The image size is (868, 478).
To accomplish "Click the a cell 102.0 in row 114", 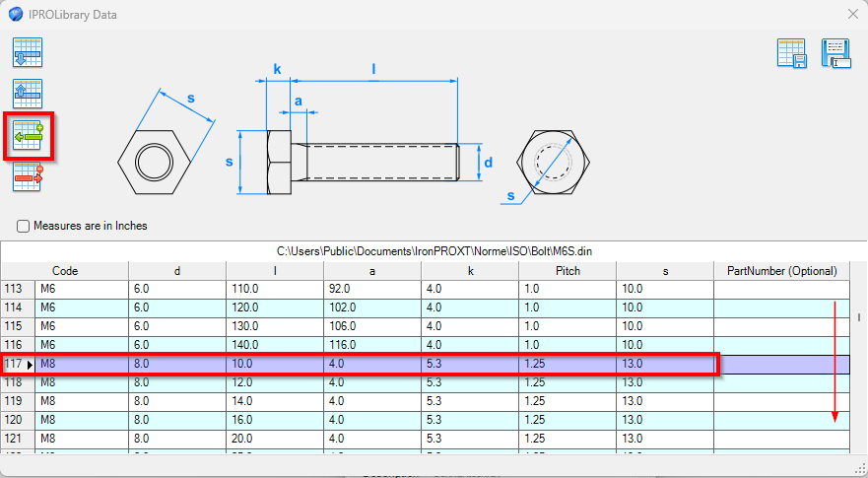I will (372, 307).
